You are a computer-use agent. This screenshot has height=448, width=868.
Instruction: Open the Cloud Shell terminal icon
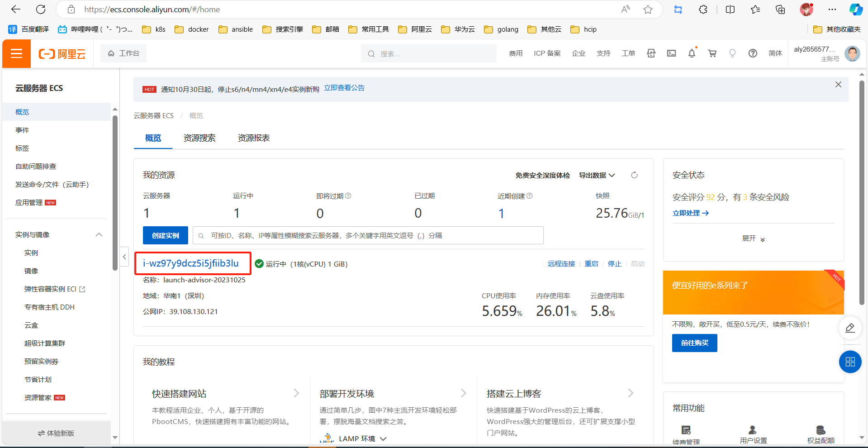tap(671, 53)
